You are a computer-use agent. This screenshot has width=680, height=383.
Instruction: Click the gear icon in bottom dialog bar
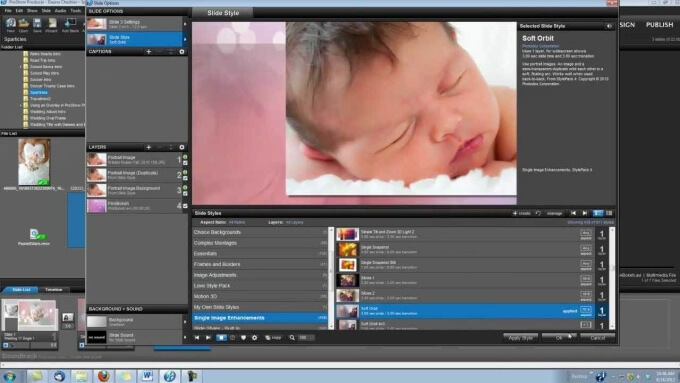tap(255, 337)
